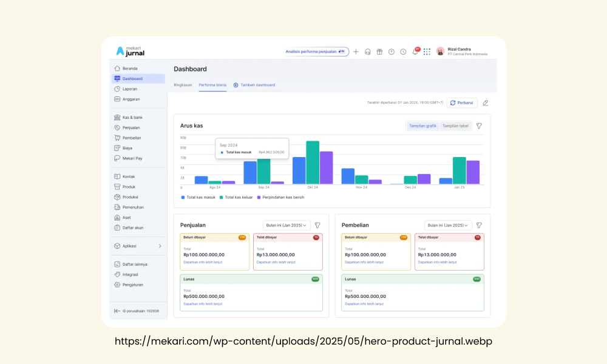607x364 pixels.
Task: Open Penjualan period dropdown Bulan ini
Action: [287, 225]
